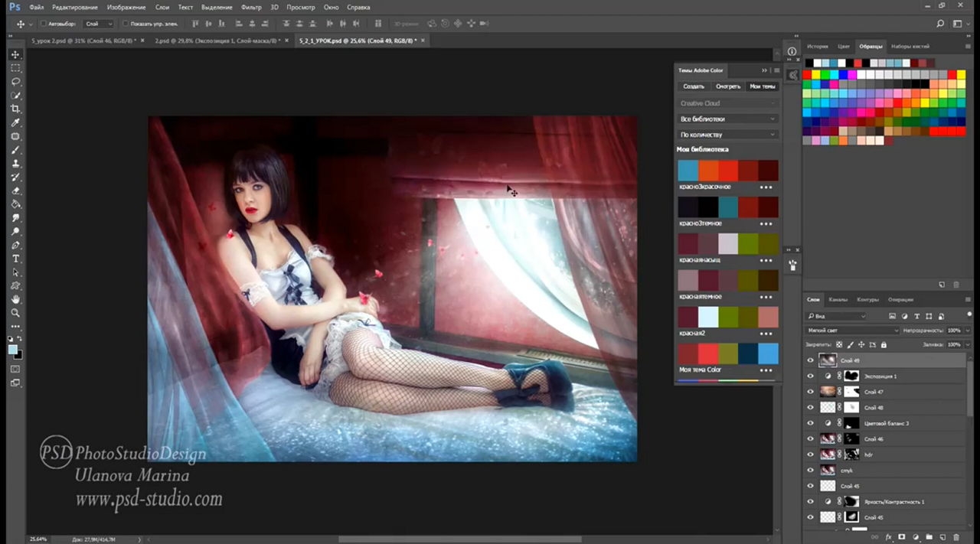This screenshot has height=544, width=980.
Task: Open the Фильтр menu
Action: pyautogui.click(x=251, y=7)
